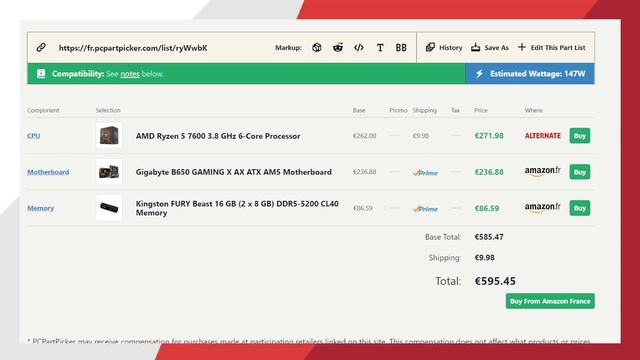Image resolution: width=640 pixels, height=360 pixels.
Task: Click amazon.fr logo in Memory row
Action: point(542,208)
